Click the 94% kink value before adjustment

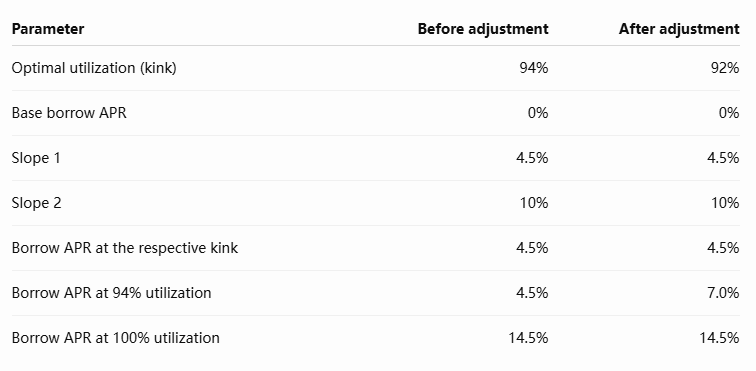pyautogui.click(x=534, y=68)
